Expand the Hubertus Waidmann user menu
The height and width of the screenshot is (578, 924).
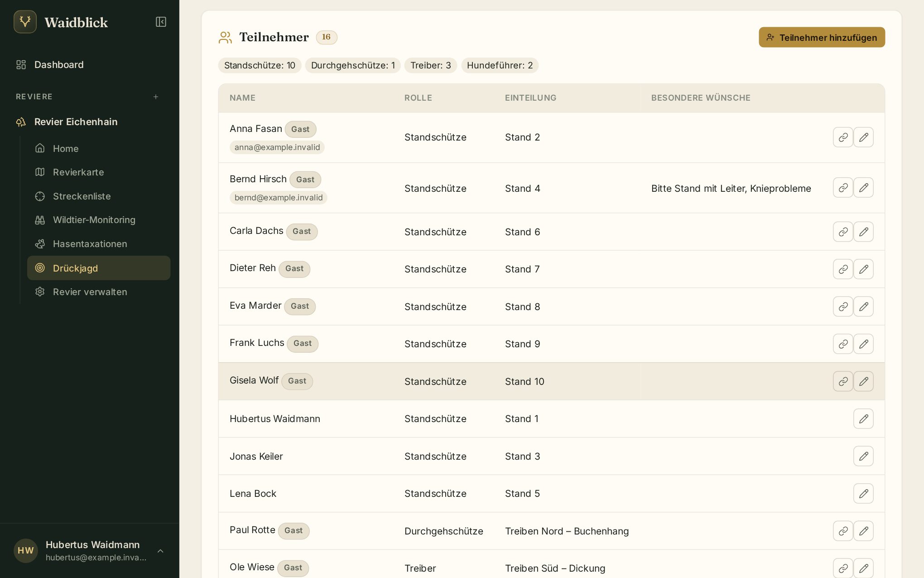pos(160,551)
